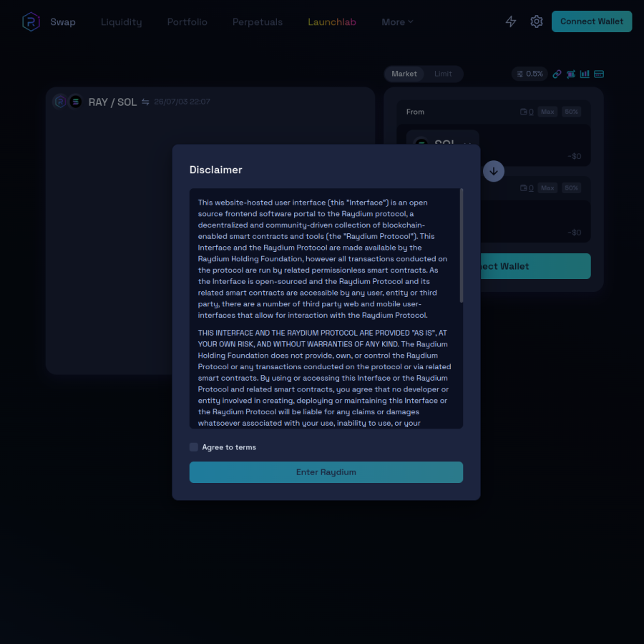This screenshot has height=644, width=644.
Task: Click the 26/07/03 22:07 timestamp
Action: (182, 102)
